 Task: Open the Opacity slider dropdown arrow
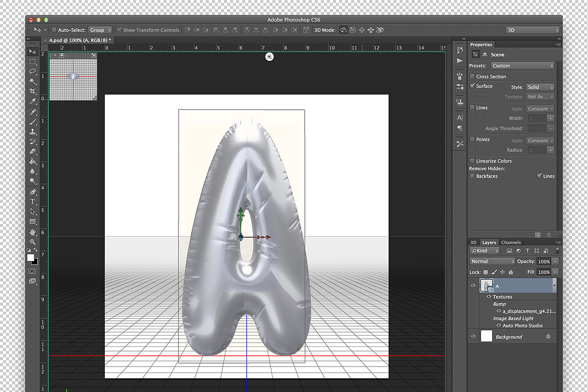point(555,261)
